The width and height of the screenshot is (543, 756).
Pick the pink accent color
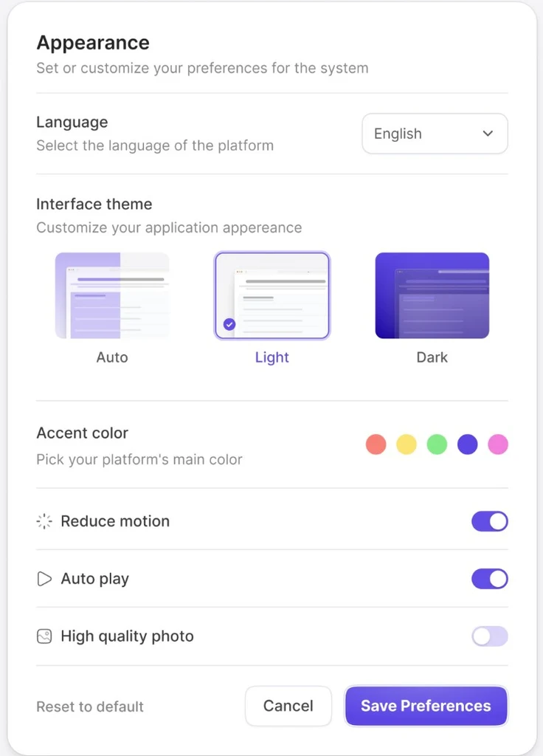[498, 444]
